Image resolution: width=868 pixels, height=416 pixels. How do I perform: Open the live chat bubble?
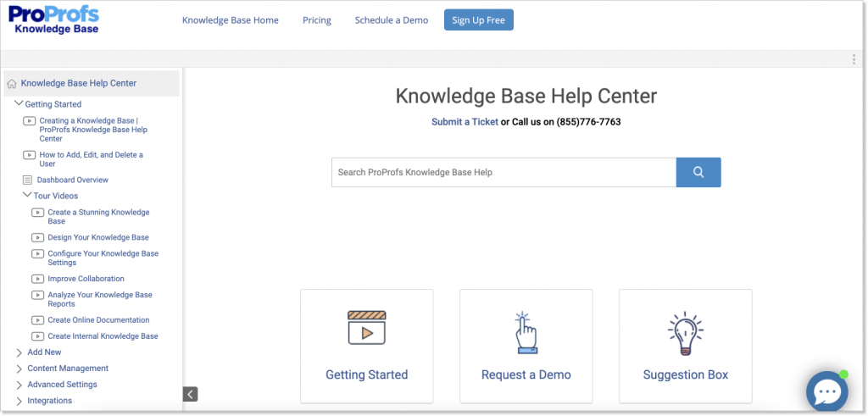point(827,392)
